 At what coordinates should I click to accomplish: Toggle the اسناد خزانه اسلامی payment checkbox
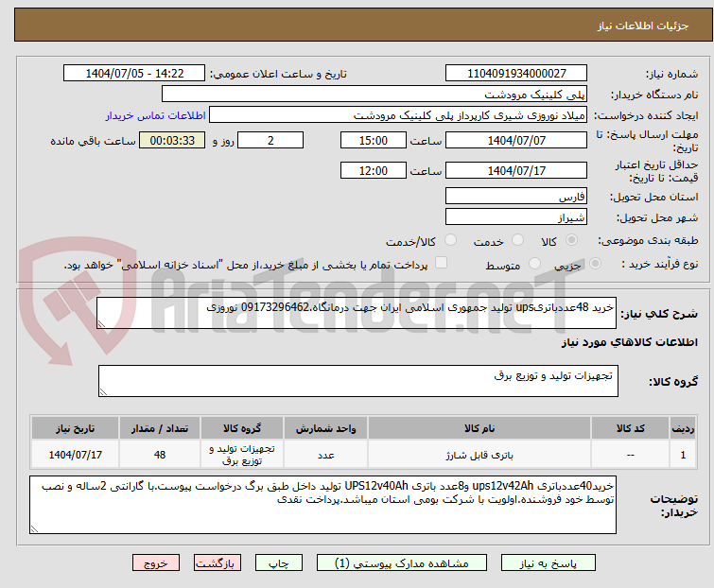[x=441, y=263]
